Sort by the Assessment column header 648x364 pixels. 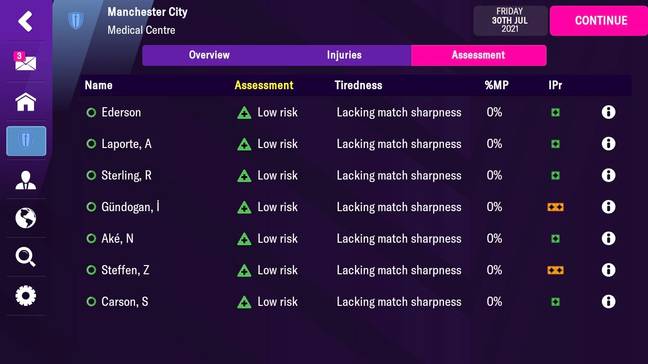click(264, 86)
